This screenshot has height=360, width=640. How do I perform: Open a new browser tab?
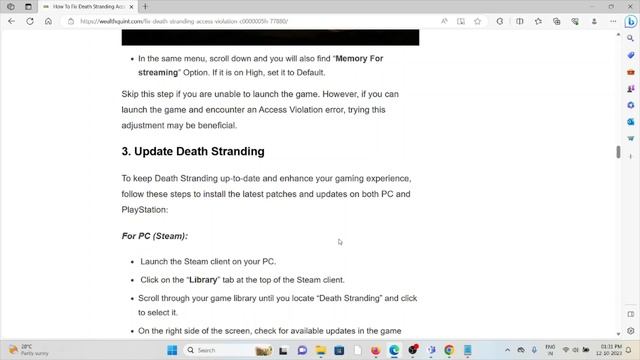pyautogui.click(x=145, y=7)
